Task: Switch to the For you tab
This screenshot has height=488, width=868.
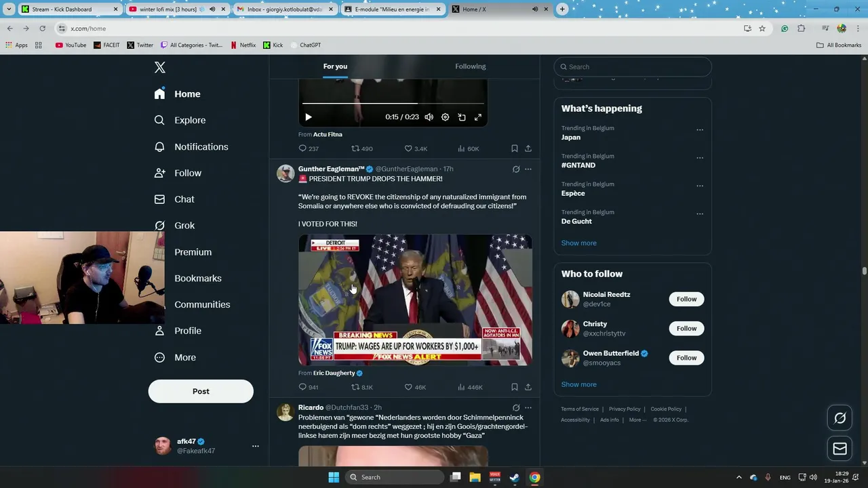Action: click(x=335, y=66)
